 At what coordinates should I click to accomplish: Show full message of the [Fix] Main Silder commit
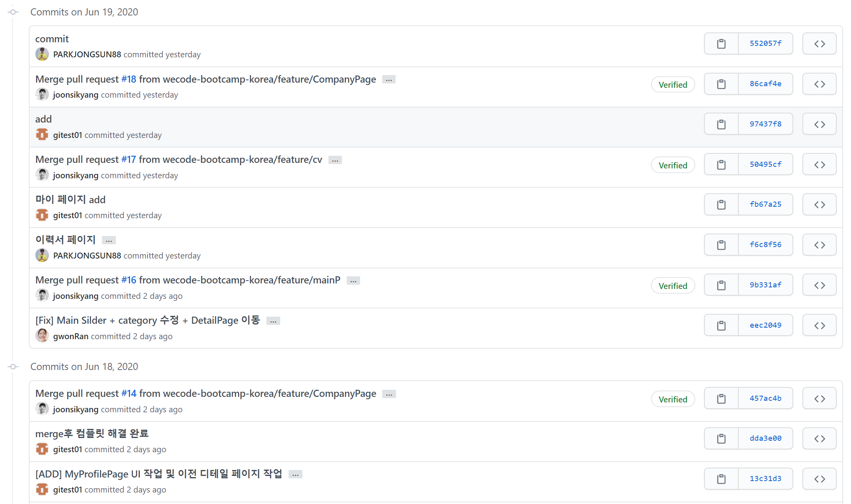click(273, 321)
